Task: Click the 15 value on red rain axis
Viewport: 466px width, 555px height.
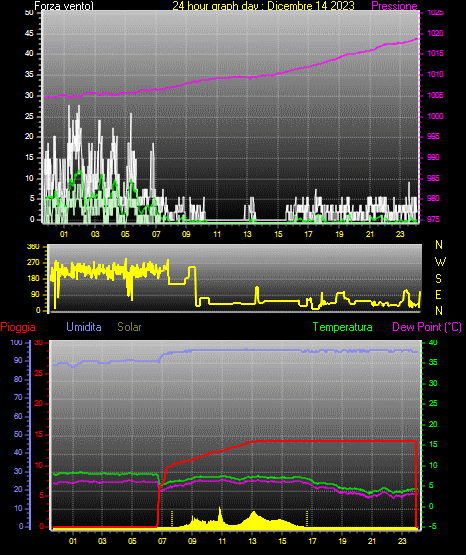Action: [39, 434]
